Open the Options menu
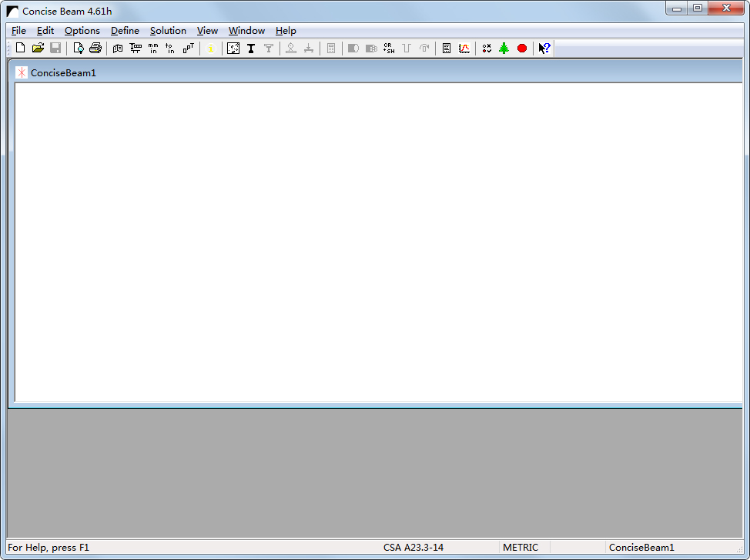 click(x=82, y=31)
